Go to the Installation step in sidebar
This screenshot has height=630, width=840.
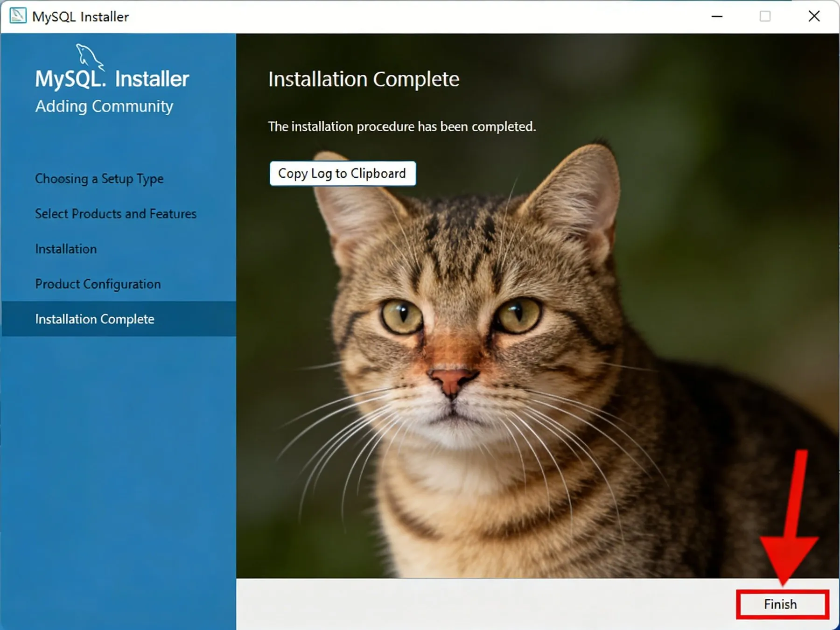pos(66,249)
